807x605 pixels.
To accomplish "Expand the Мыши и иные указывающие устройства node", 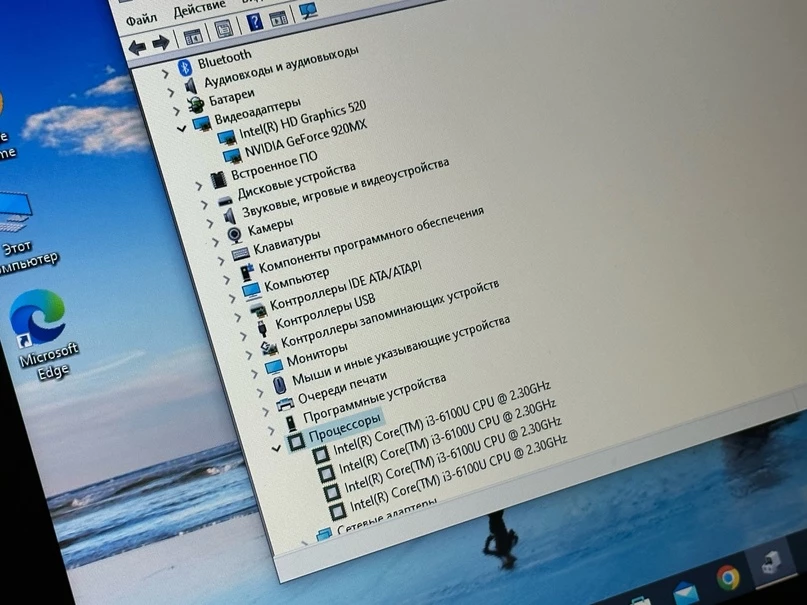I will click(x=260, y=393).
